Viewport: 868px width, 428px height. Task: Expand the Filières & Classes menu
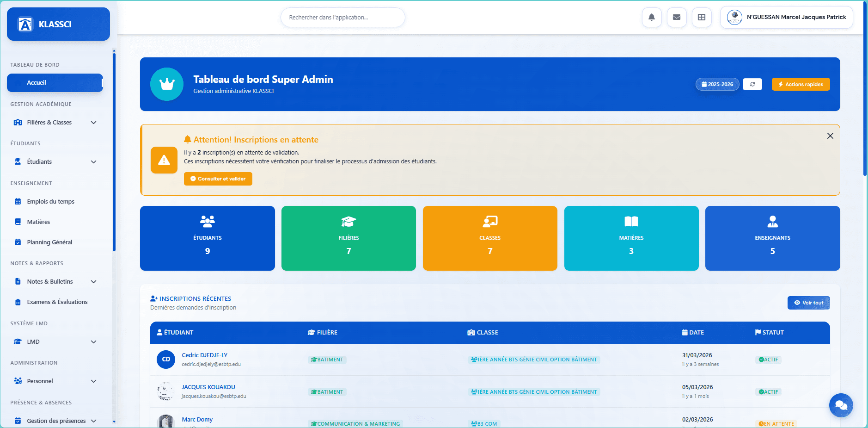point(55,123)
